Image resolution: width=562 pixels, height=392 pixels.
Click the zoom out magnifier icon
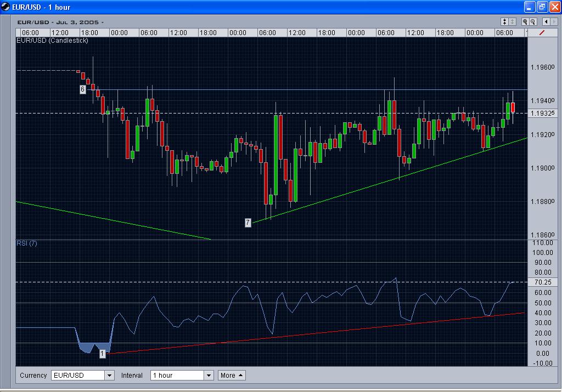[x=533, y=21]
